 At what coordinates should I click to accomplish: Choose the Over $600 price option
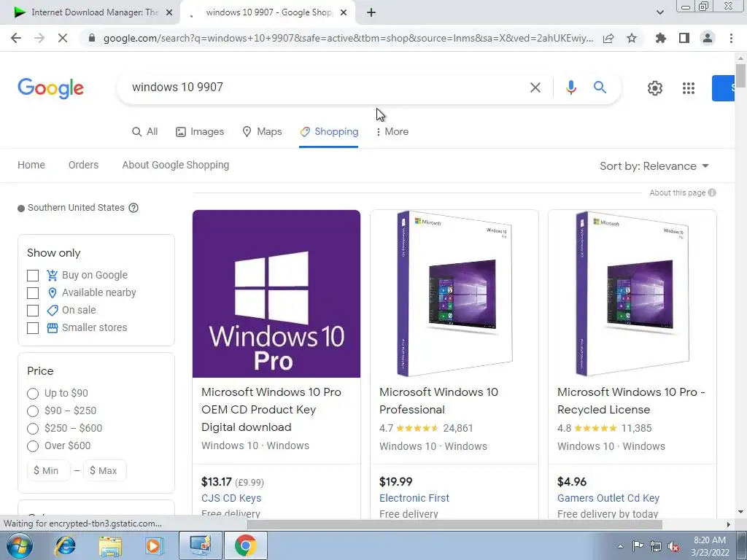(x=33, y=446)
